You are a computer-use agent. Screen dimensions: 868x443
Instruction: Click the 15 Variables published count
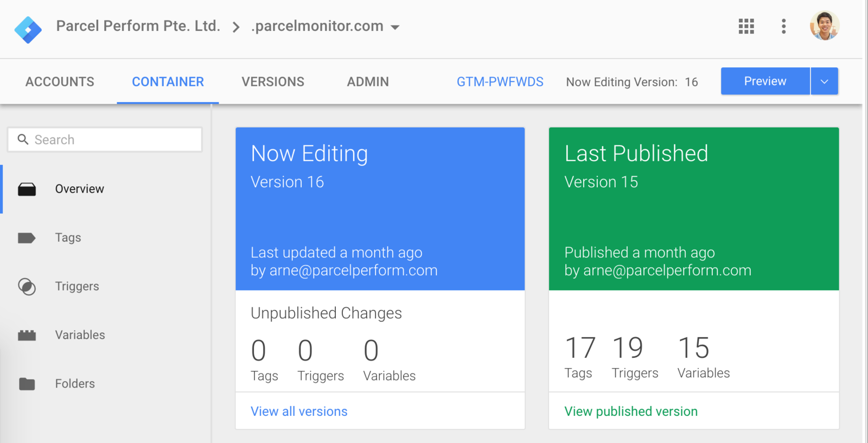(704, 357)
